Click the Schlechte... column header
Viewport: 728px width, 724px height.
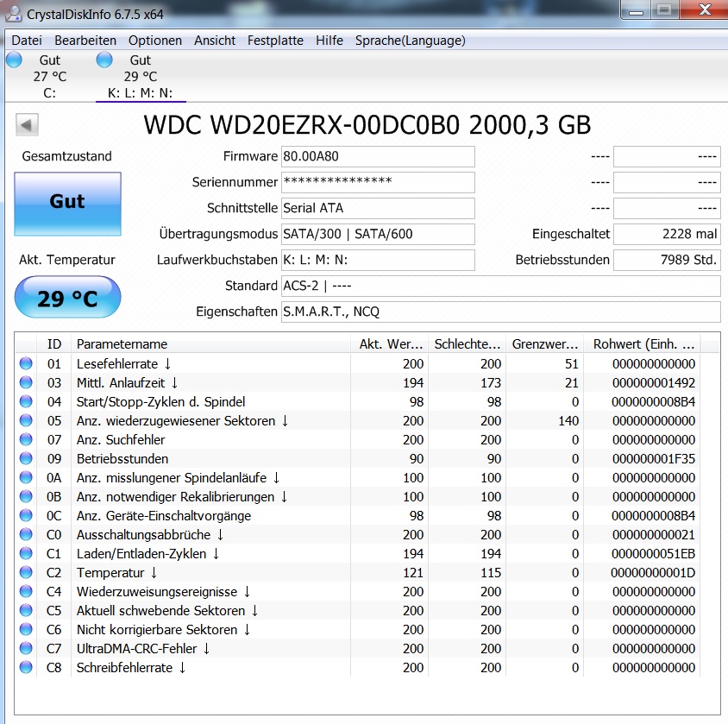[x=467, y=344]
